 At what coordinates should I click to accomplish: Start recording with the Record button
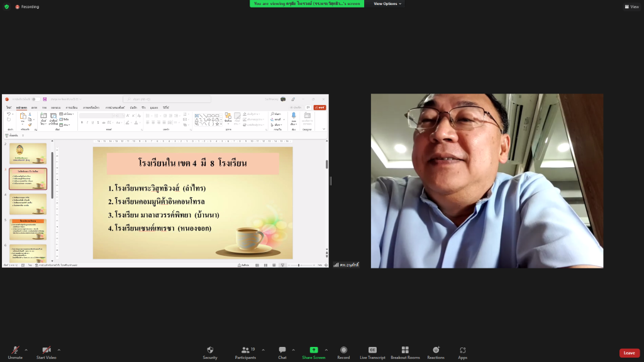click(x=343, y=352)
